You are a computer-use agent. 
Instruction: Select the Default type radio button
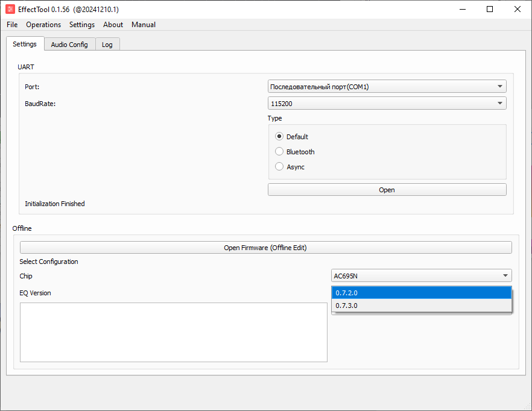pyautogui.click(x=279, y=136)
